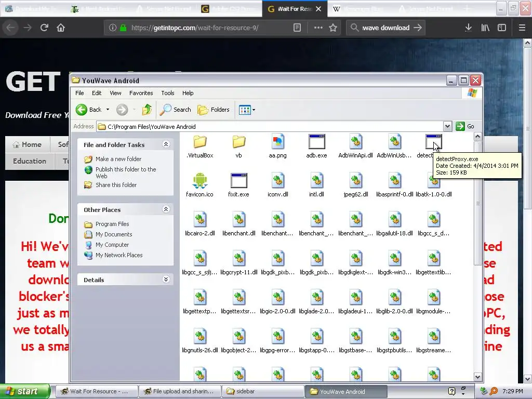Click the Firefox search box
The height and width of the screenshot is (399, 532).
(386, 28)
